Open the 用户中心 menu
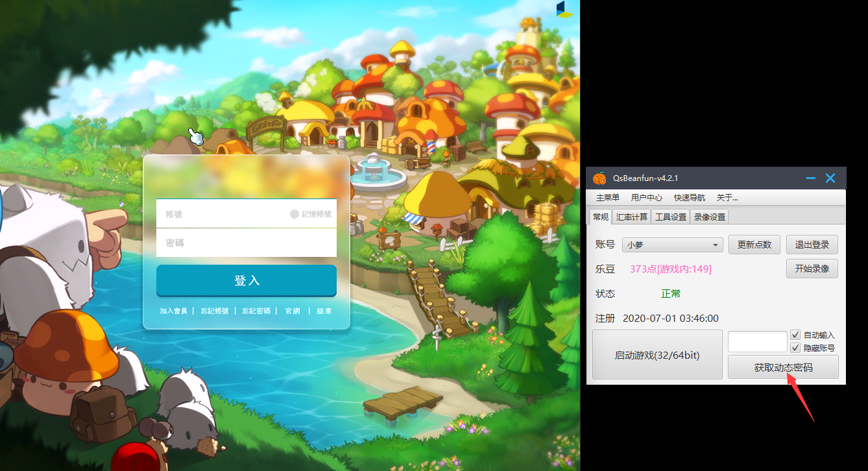The width and height of the screenshot is (868, 471). (646, 198)
